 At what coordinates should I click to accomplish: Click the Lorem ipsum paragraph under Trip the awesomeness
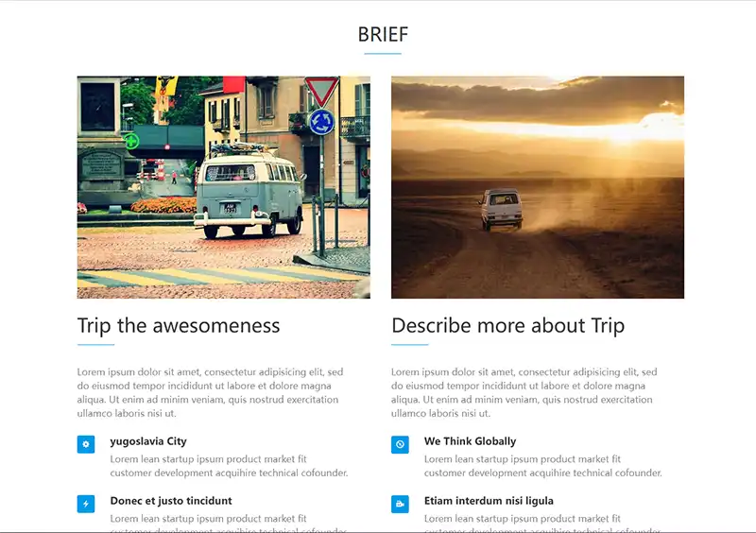[210, 392]
